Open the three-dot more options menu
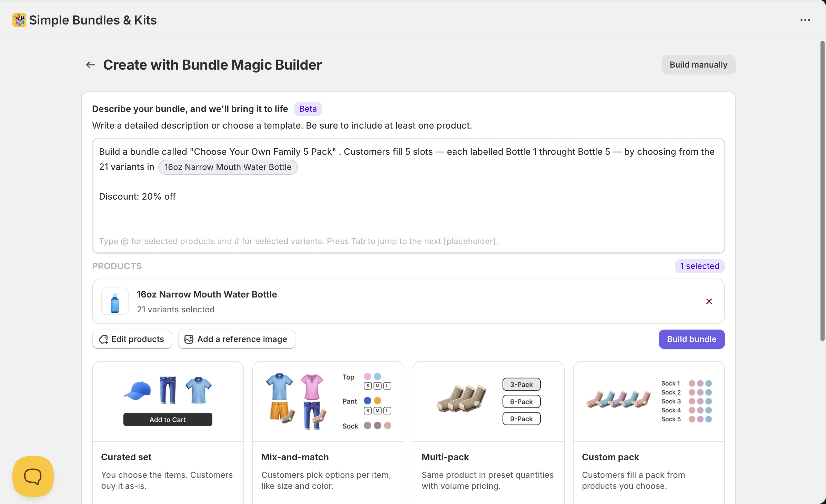This screenshot has width=826, height=504. click(805, 20)
